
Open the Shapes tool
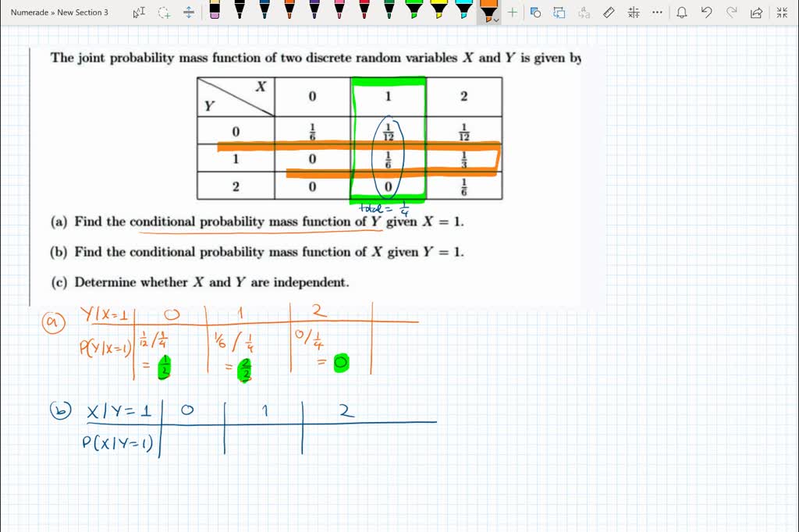(535, 12)
